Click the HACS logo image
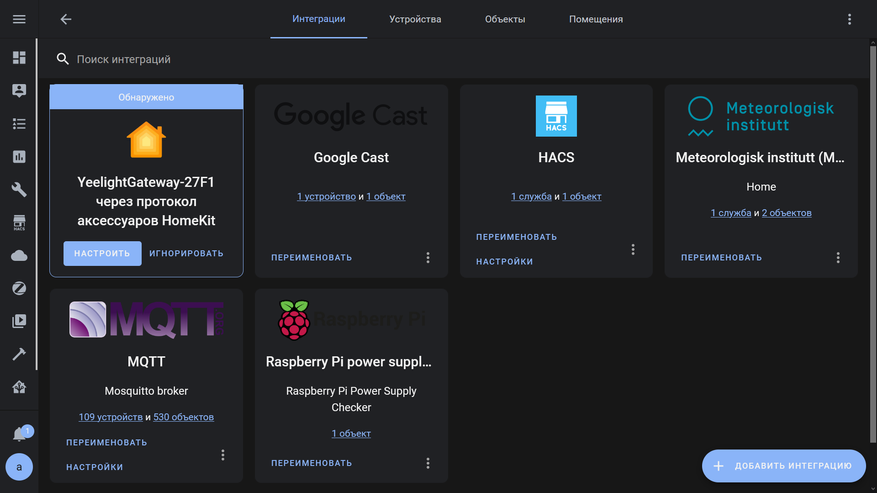This screenshot has height=493, width=877. [x=556, y=116]
